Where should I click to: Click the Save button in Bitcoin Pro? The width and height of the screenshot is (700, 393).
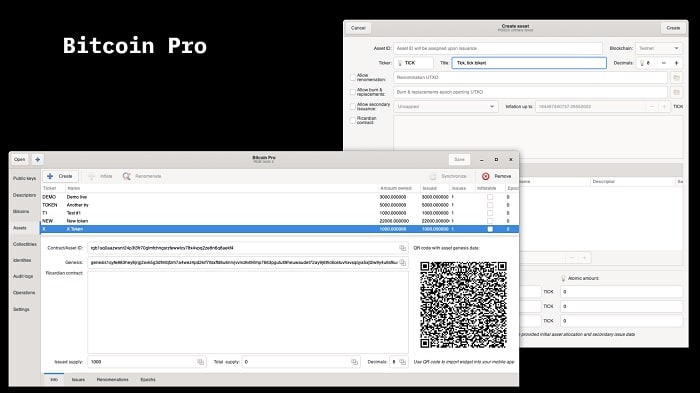point(459,159)
